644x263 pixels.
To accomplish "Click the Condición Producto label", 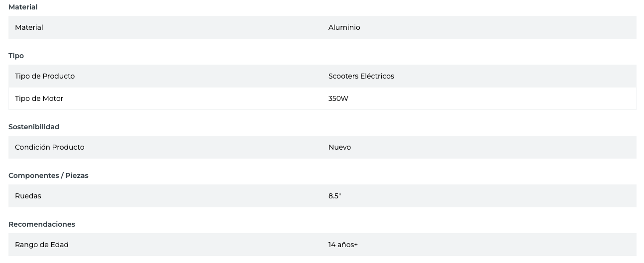I will pos(49,147).
